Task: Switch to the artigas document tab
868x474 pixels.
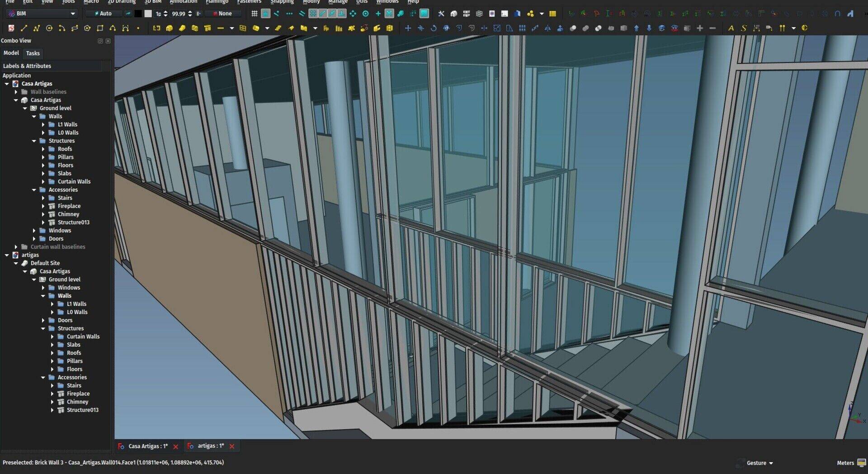Action: pyautogui.click(x=210, y=446)
